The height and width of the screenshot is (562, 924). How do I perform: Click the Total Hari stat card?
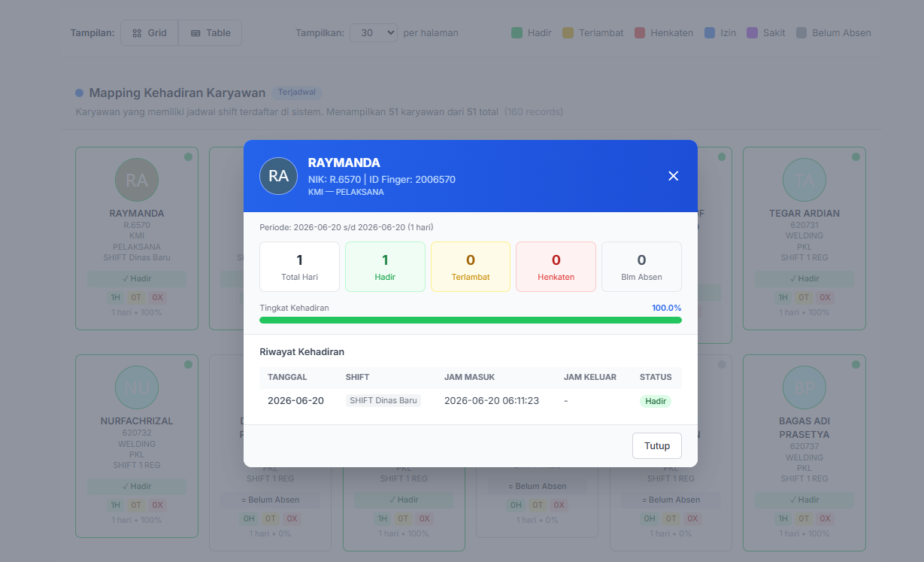tap(299, 266)
